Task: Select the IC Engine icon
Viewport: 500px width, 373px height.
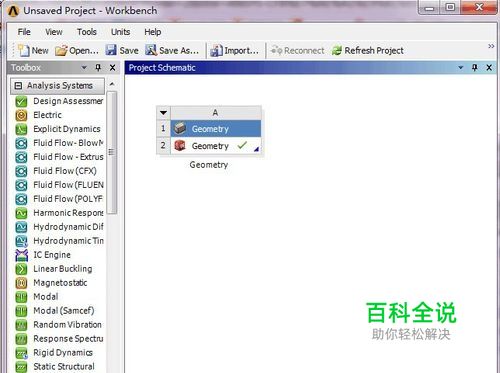Action: coord(21,255)
